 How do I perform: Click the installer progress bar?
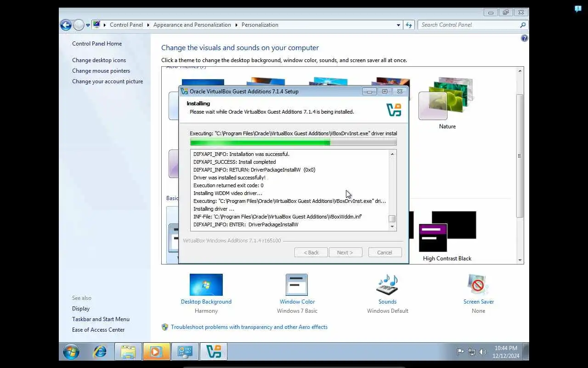[293, 142]
